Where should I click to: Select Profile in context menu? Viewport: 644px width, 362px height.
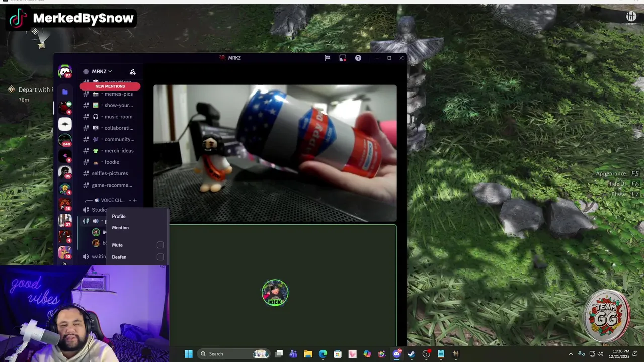pyautogui.click(x=119, y=216)
